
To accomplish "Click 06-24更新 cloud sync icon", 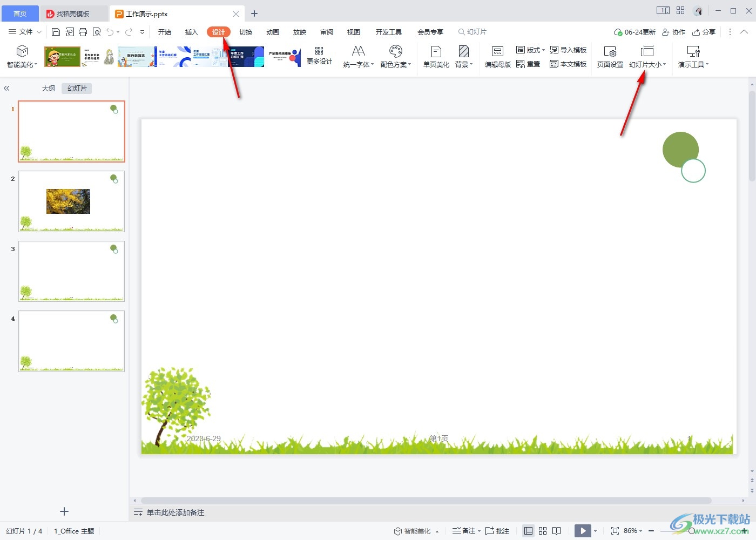I will click(635, 32).
